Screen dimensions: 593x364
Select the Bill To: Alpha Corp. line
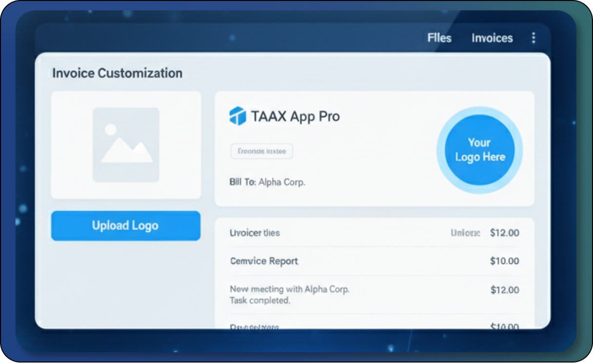[x=267, y=182]
